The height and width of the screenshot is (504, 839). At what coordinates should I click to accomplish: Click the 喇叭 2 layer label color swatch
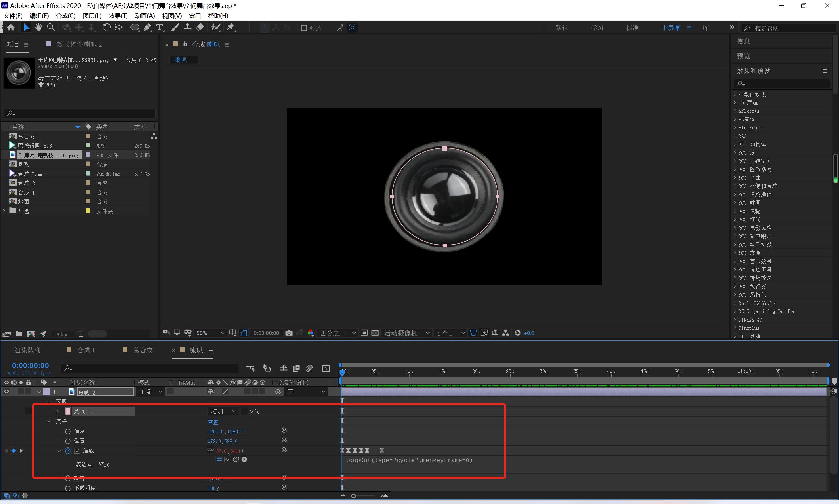click(47, 392)
